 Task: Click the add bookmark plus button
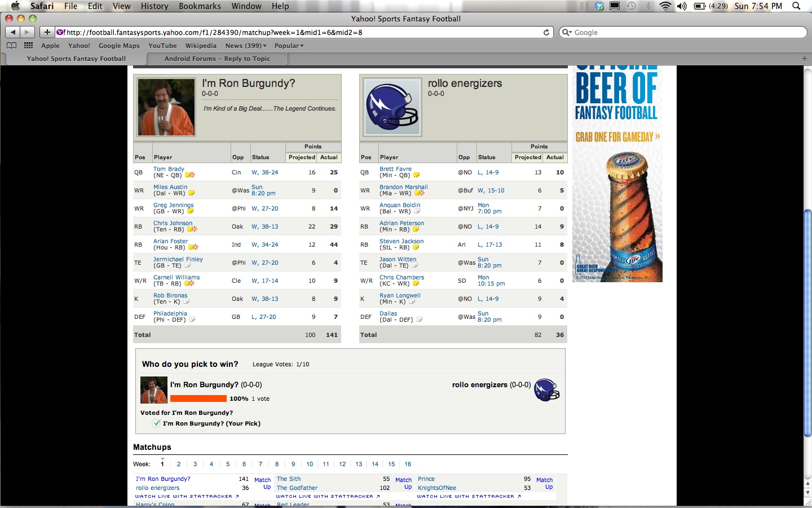point(47,32)
